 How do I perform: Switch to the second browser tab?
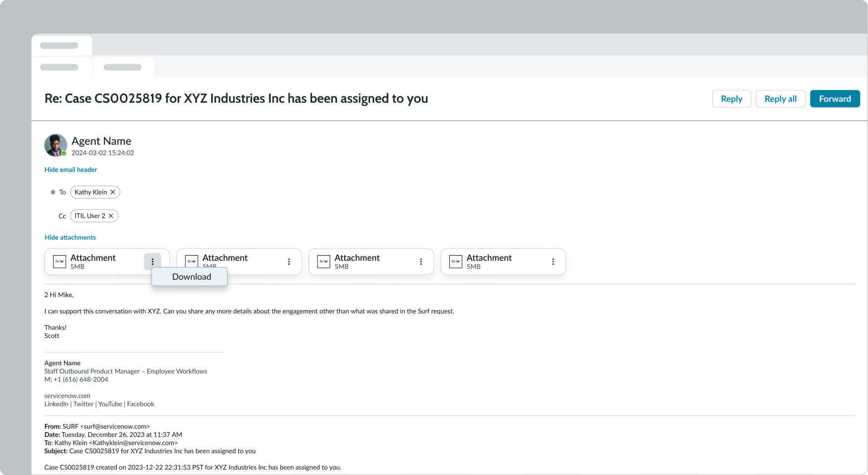pos(123,67)
